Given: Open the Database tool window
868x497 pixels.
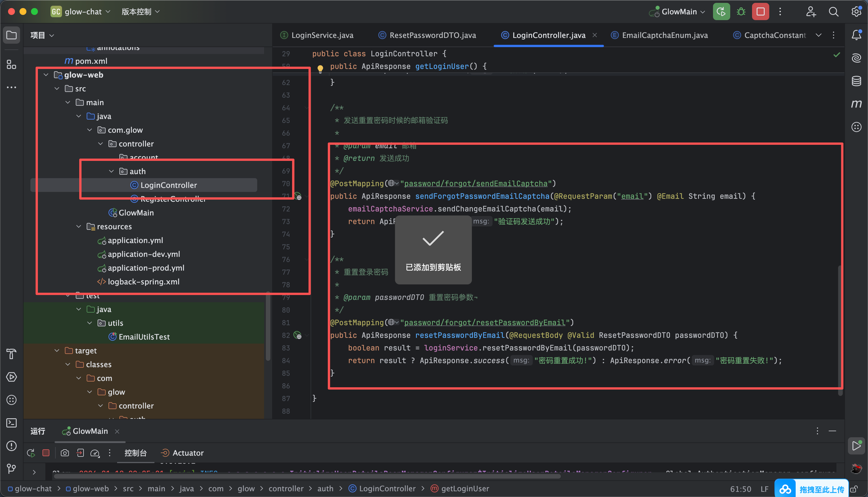Looking at the screenshot, I should (856, 81).
